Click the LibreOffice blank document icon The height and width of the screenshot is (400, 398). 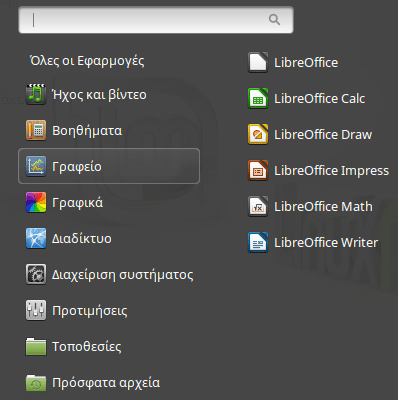click(x=258, y=62)
